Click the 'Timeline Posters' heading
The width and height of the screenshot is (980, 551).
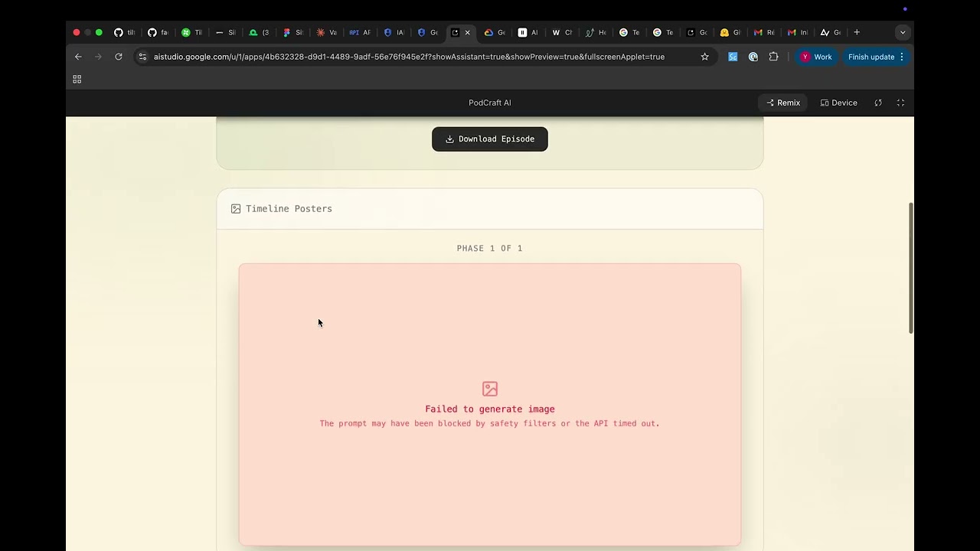289,209
